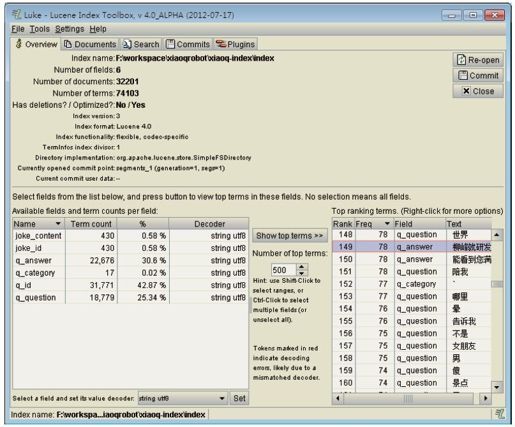This screenshot has height=427, width=515.
Task: Click the Number of top terms field
Action: point(284,270)
